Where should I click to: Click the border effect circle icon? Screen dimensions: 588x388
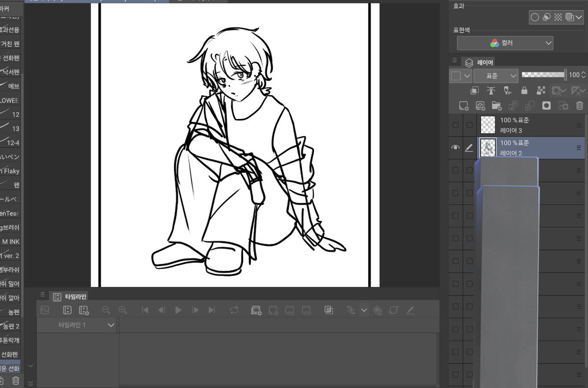[x=535, y=17]
